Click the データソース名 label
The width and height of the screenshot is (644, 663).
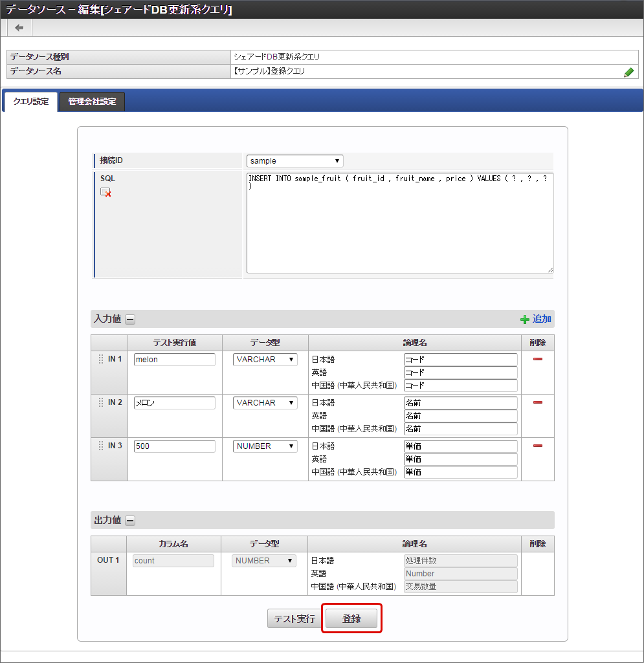coord(36,71)
